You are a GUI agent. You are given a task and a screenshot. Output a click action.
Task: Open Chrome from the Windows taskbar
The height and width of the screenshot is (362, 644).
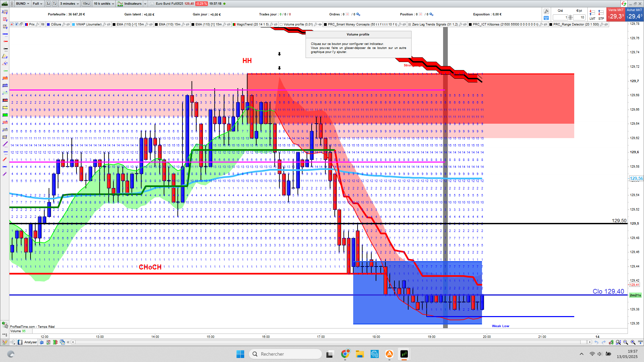click(345, 354)
